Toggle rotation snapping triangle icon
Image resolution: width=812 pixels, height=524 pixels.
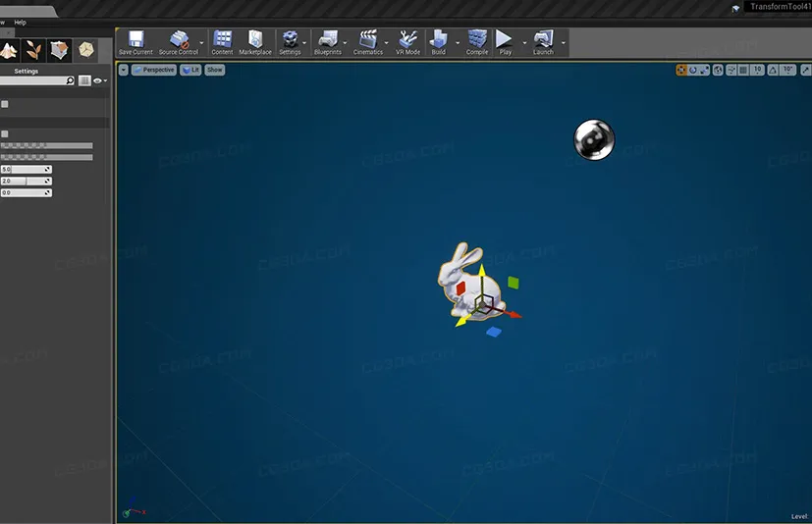773,70
